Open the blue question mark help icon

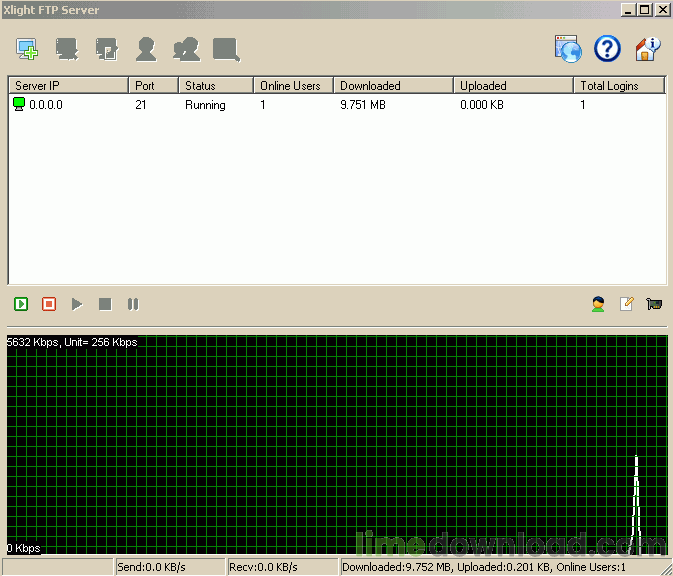607,49
